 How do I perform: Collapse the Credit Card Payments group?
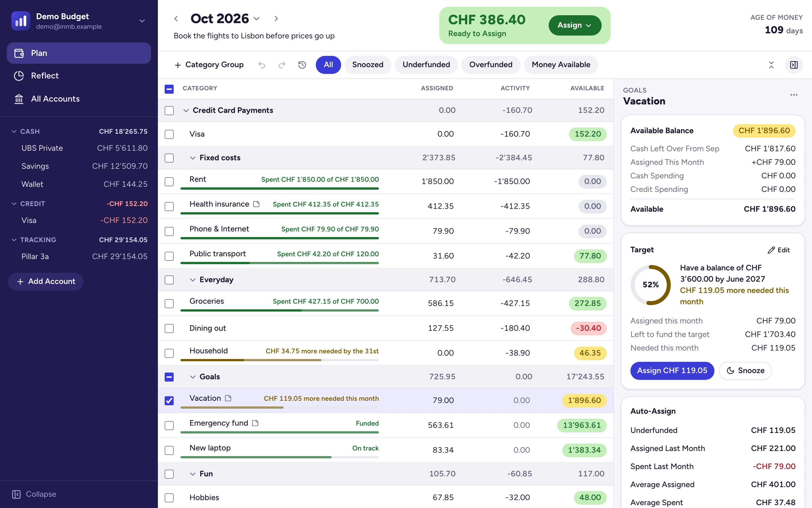[x=186, y=111]
